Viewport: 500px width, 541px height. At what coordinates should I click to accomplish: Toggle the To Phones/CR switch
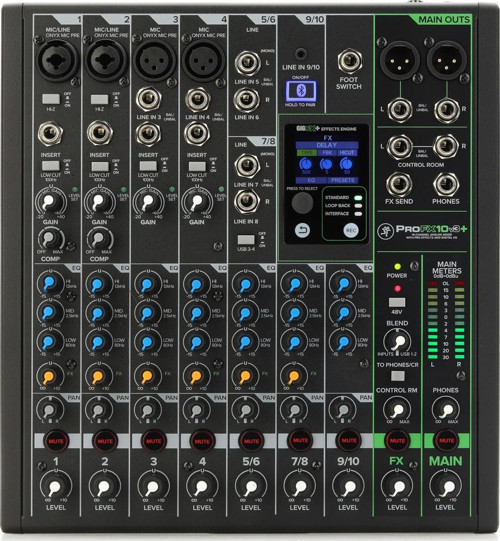[398, 376]
